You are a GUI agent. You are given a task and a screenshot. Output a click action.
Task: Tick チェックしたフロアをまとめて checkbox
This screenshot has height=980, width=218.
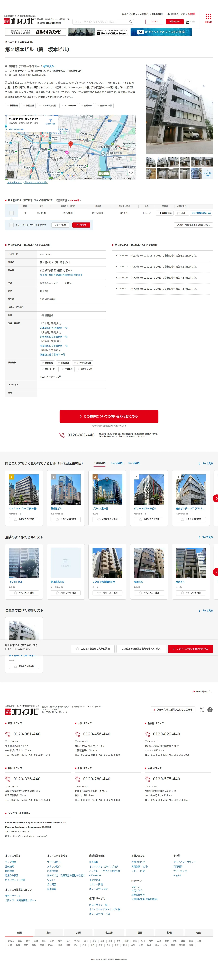(x=11, y=225)
